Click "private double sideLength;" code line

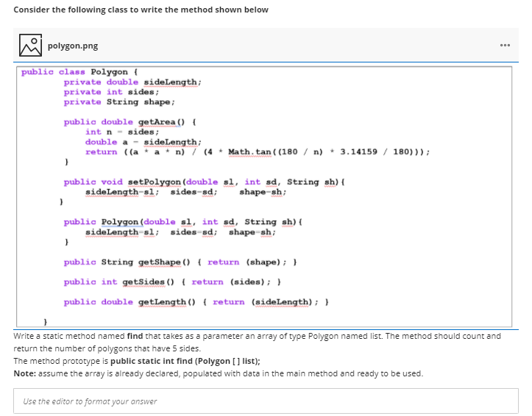[x=132, y=82]
